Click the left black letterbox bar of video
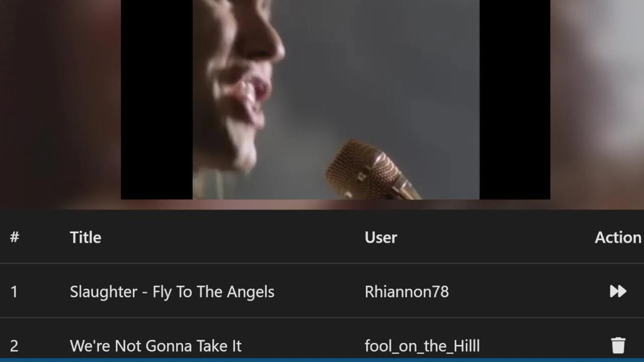Image resolution: width=644 pixels, height=362 pixels. coord(156,100)
